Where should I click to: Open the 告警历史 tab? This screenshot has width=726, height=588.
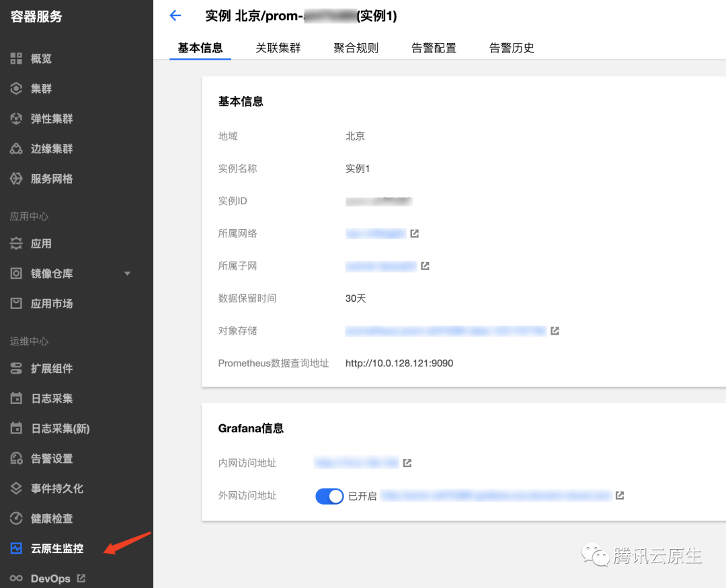(x=512, y=48)
